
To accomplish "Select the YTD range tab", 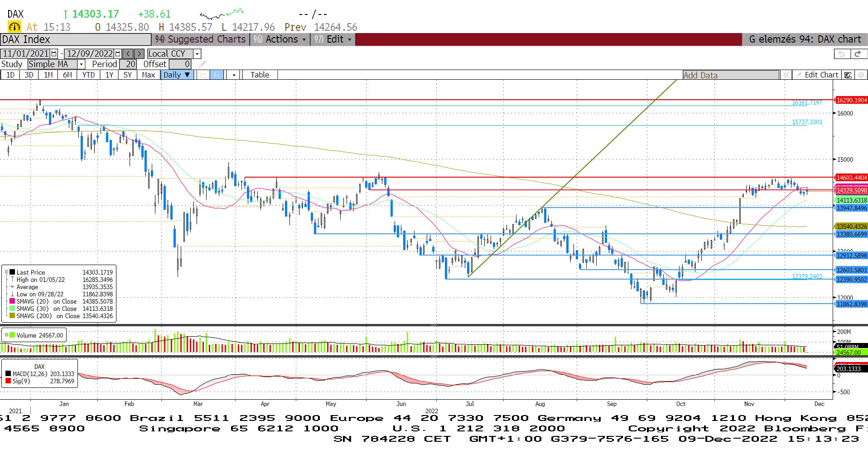I will tap(88, 75).
